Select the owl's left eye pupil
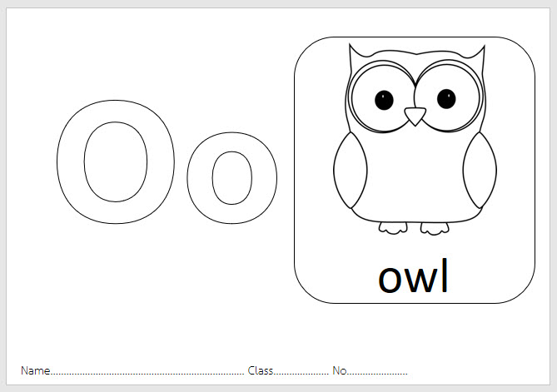Viewport: 557px width, 392px height. coord(384,100)
